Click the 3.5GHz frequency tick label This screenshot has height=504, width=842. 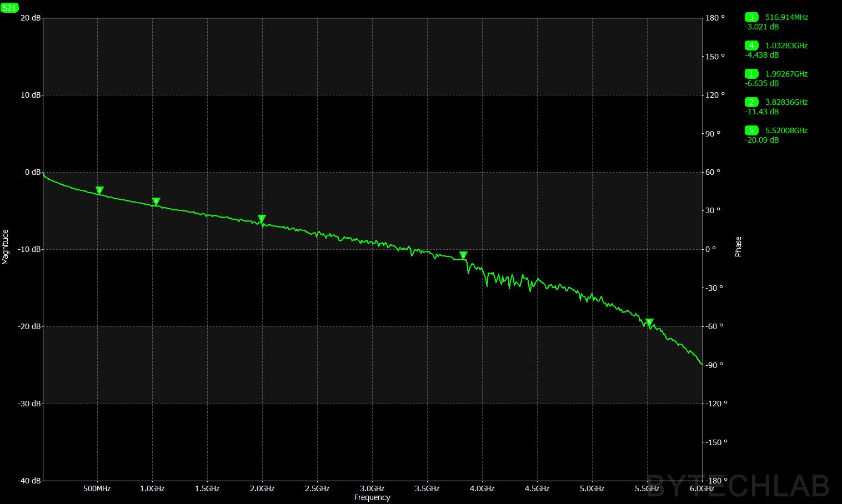[427, 488]
